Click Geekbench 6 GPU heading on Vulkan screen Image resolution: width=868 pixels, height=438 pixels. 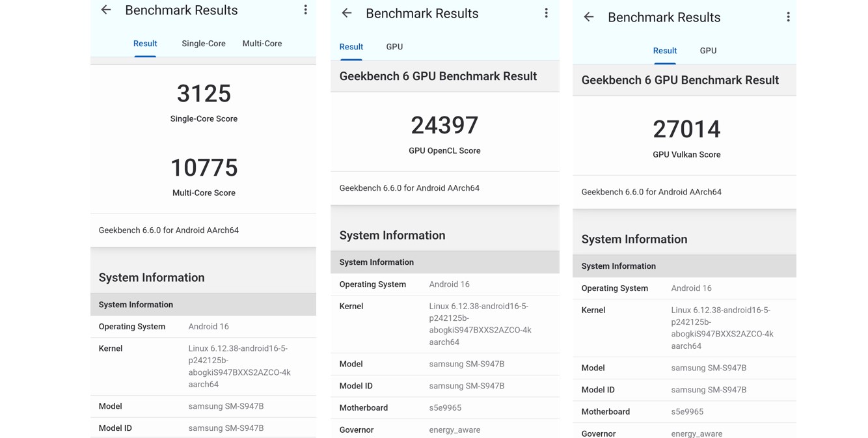(x=680, y=80)
